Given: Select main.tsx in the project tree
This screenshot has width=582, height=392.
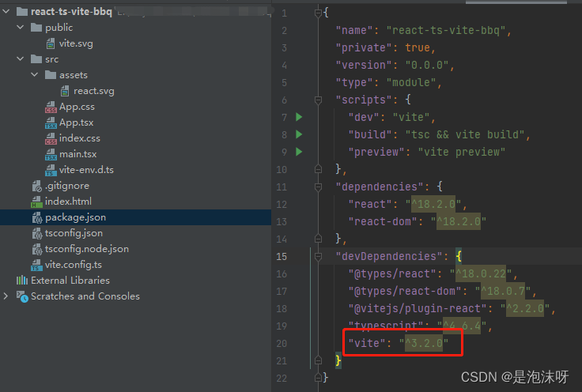Looking at the screenshot, I should pos(78,154).
